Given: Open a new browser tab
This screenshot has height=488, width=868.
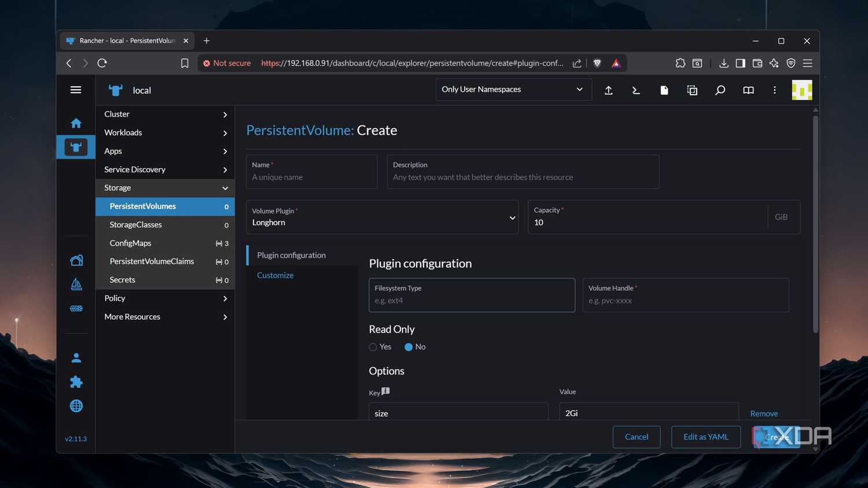Looking at the screenshot, I should point(207,40).
